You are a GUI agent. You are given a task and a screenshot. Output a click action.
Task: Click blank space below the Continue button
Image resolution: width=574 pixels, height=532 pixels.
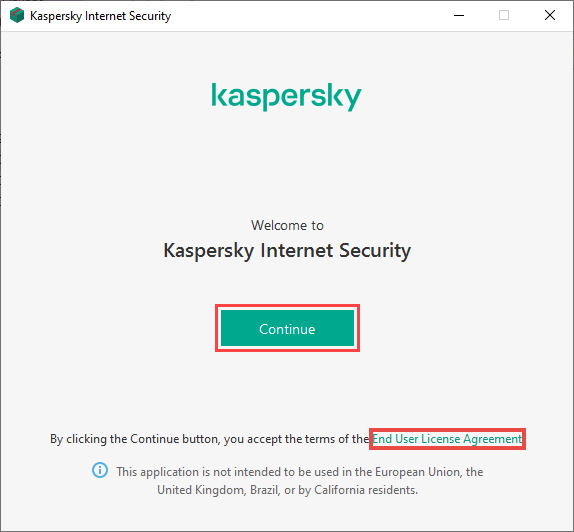point(287,390)
